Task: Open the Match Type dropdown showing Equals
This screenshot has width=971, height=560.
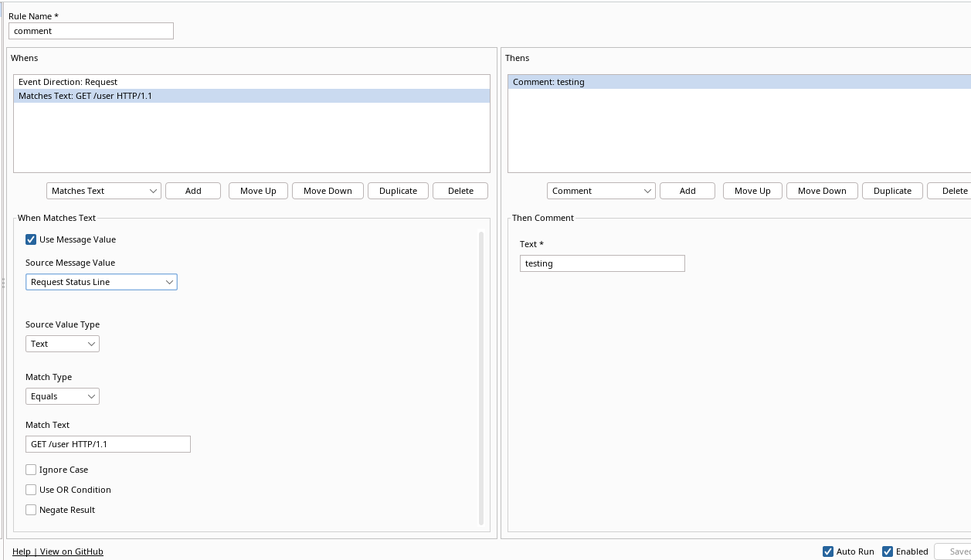Action: tap(62, 396)
